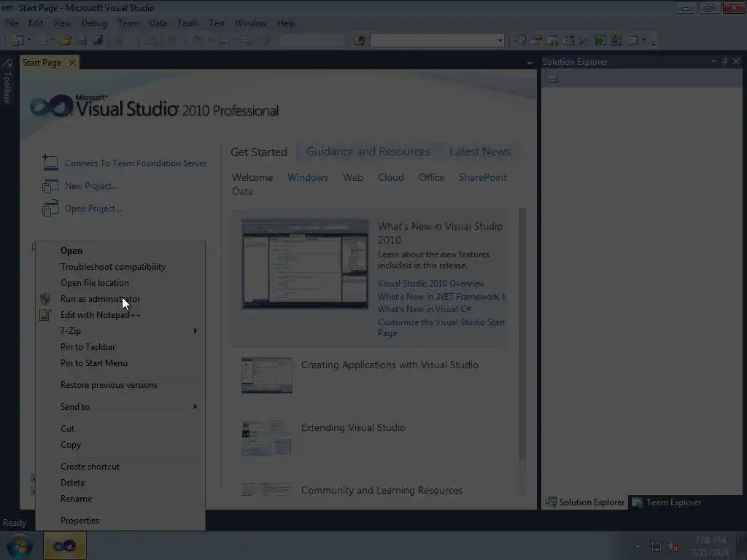Image resolution: width=747 pixels, height=560 pixels.
Task: Click the network tray icon
Action: coord(656,547)
